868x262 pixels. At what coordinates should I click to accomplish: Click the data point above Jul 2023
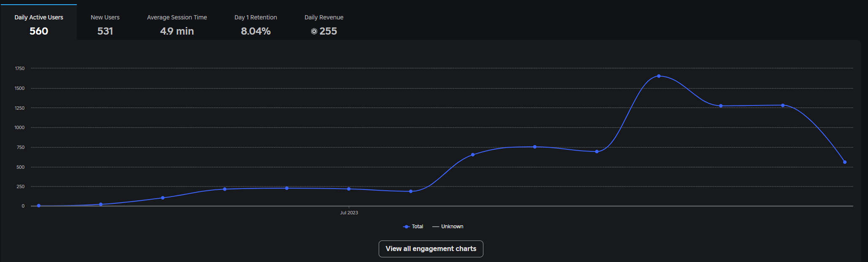(349, 189)
